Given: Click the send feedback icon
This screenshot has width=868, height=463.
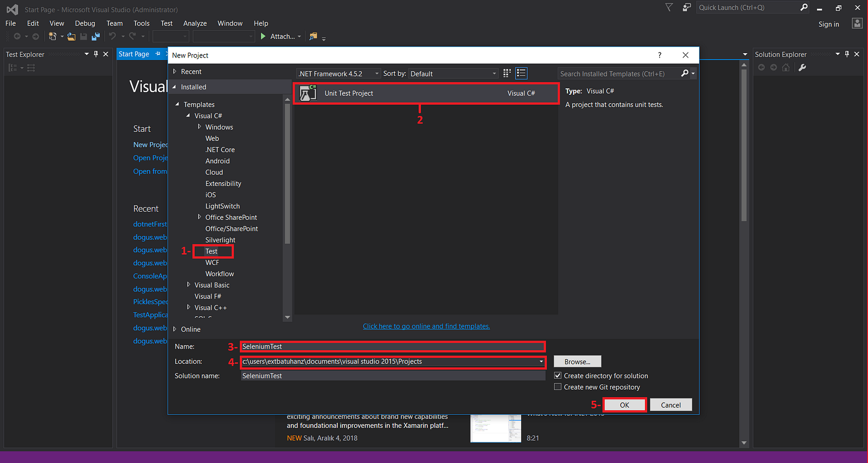Looking at the screenshot, I should (x=687, y=8).
